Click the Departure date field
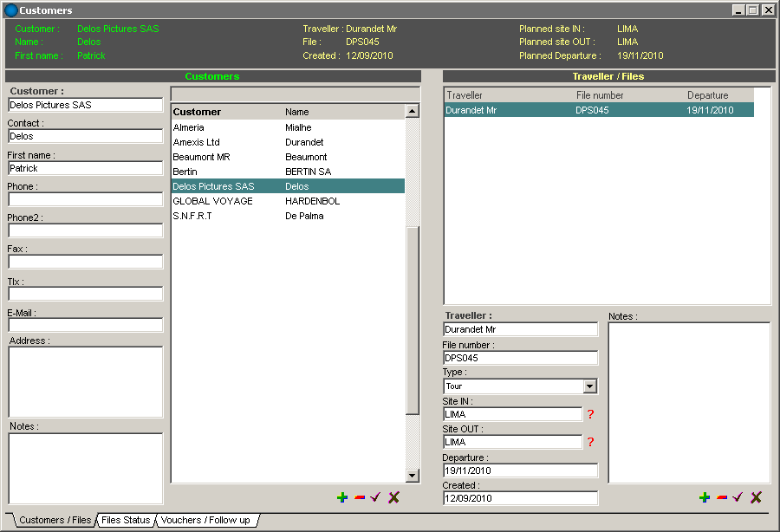Viewport: 780px width, 532px height. tap(520, 470)
